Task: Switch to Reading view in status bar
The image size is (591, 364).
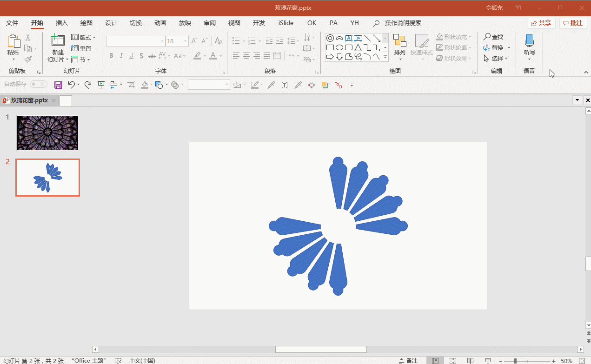Action: pos(470,361)
